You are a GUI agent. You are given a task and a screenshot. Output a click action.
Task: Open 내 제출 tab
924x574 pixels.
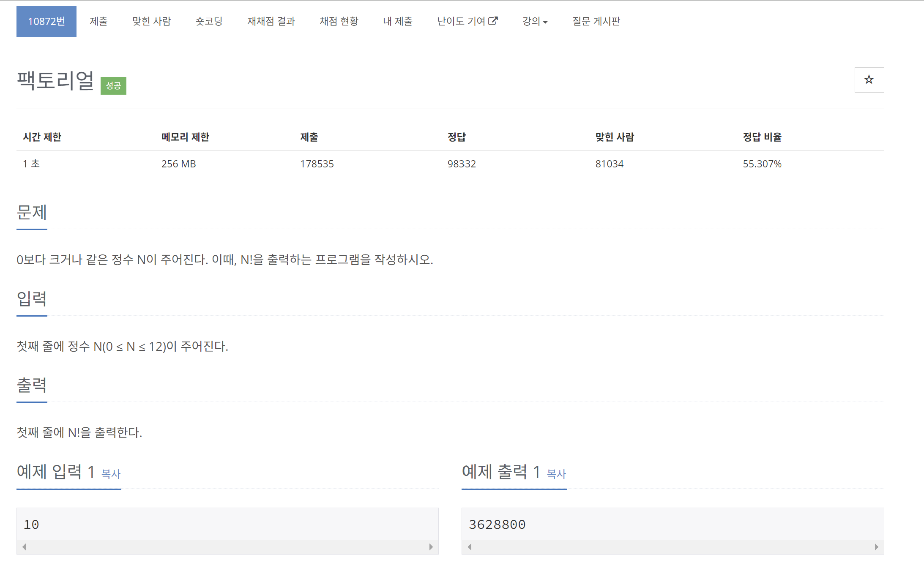pos(397,21)
